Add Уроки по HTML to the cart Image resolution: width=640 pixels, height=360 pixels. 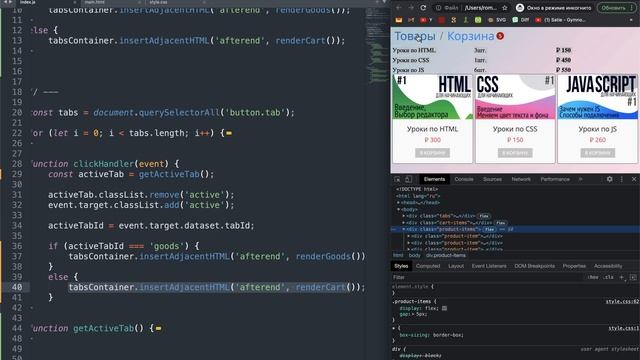click(432, 153)
